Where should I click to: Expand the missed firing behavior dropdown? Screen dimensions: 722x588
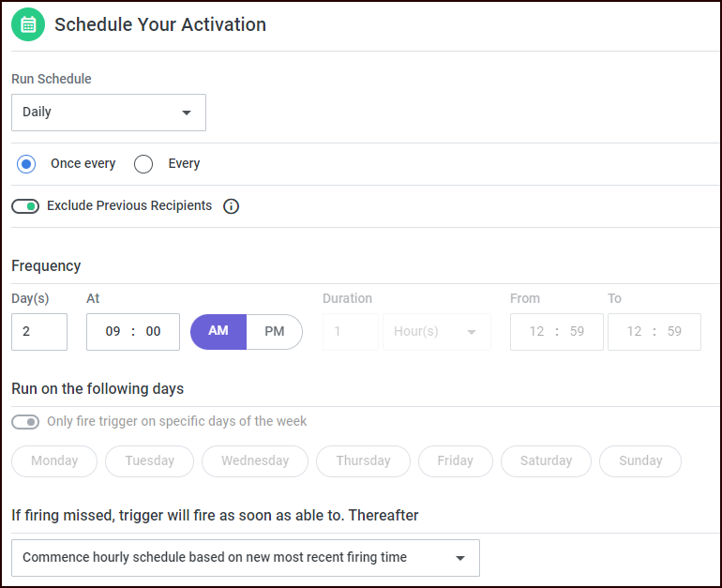point(246,558)
